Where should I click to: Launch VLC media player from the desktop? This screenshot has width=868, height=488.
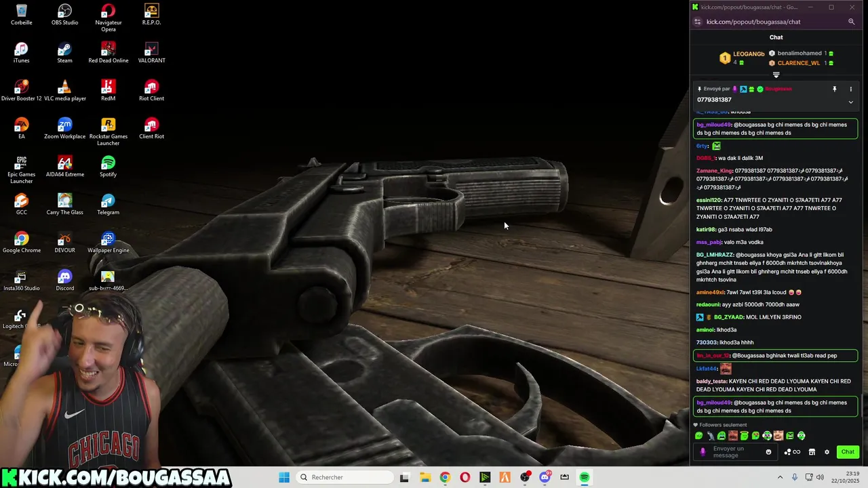coord(65,90)
